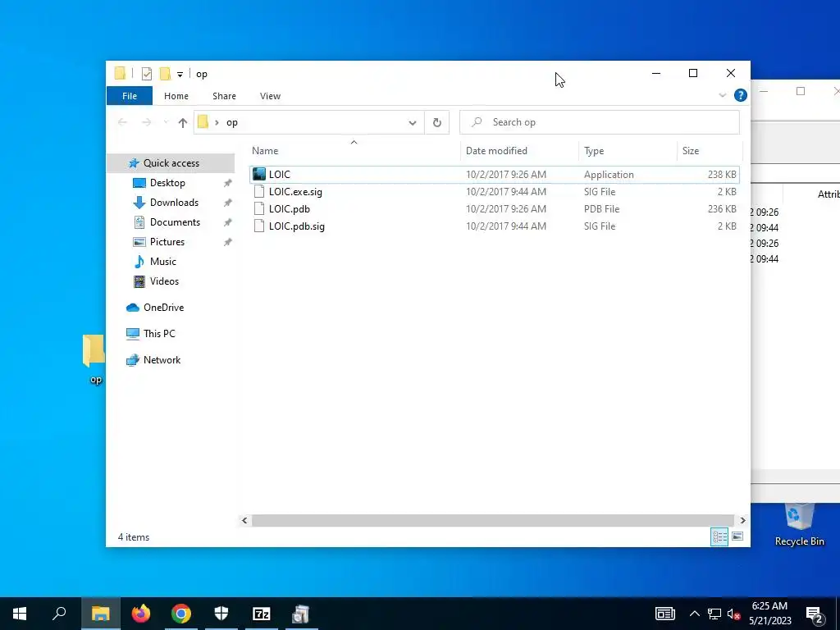The image size is (840, 630).
Task: Open Downloads in the navigation pane
Action: pos(174,203)
